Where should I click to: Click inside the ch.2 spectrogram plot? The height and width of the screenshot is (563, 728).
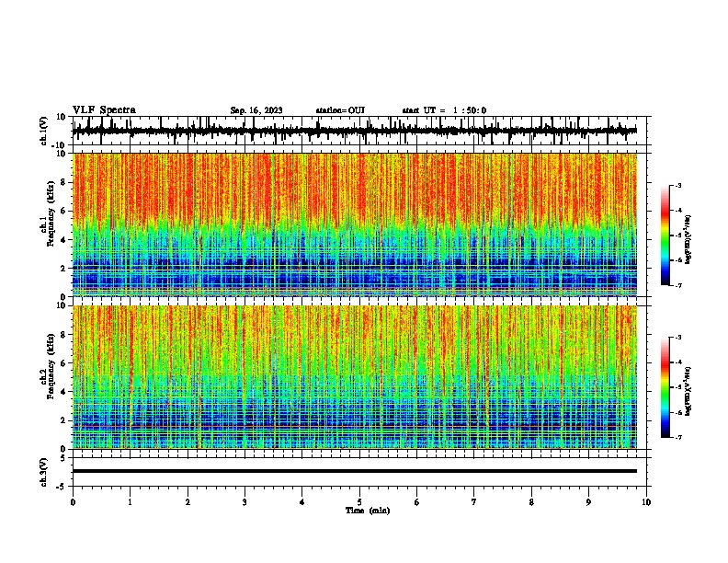coord(355,377)
